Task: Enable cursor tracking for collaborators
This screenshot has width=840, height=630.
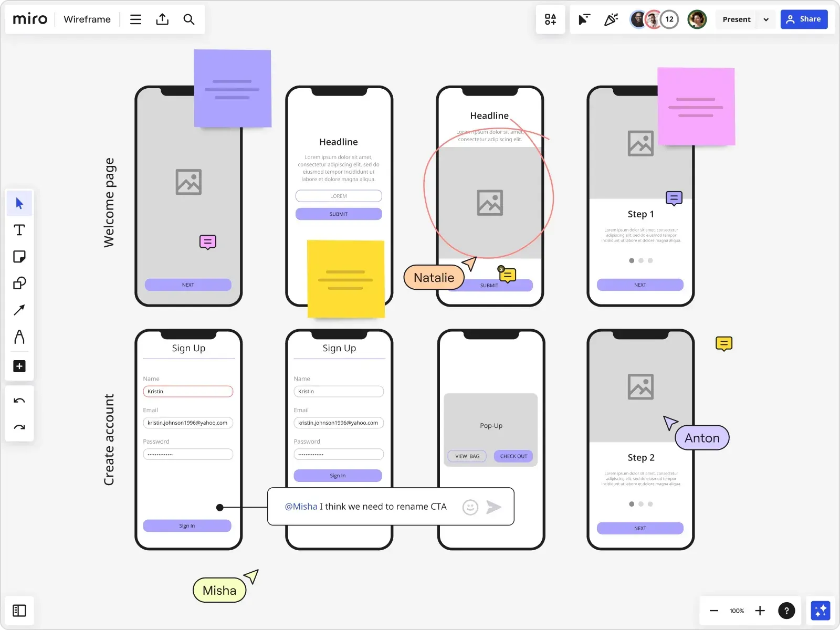Action: coord(583,19)
